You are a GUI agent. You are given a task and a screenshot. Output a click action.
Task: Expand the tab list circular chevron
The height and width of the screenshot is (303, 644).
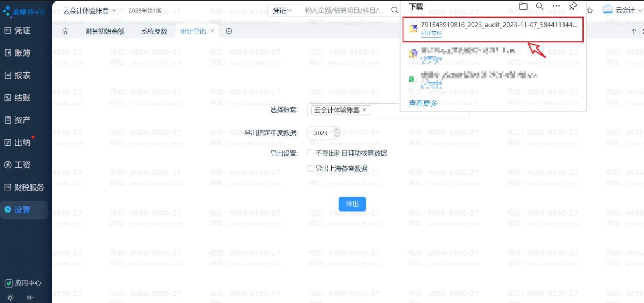pyautogui.click(x=229, y=31)
